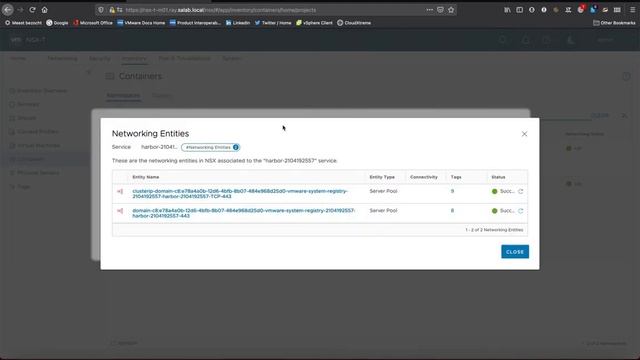The width and height of the screenshot is (640, 360).
Task: Toggle the browser sidebar icon
Action: click(519, 10)
